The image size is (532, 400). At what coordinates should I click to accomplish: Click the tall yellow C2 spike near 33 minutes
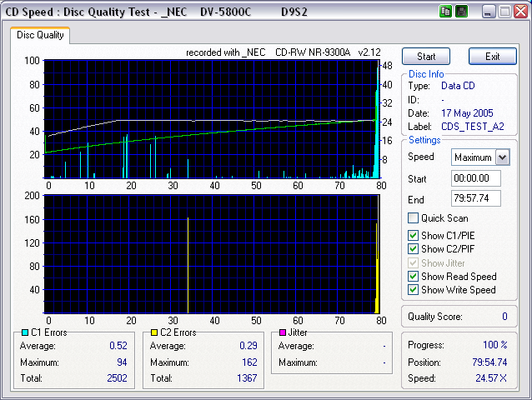[188, 265]
